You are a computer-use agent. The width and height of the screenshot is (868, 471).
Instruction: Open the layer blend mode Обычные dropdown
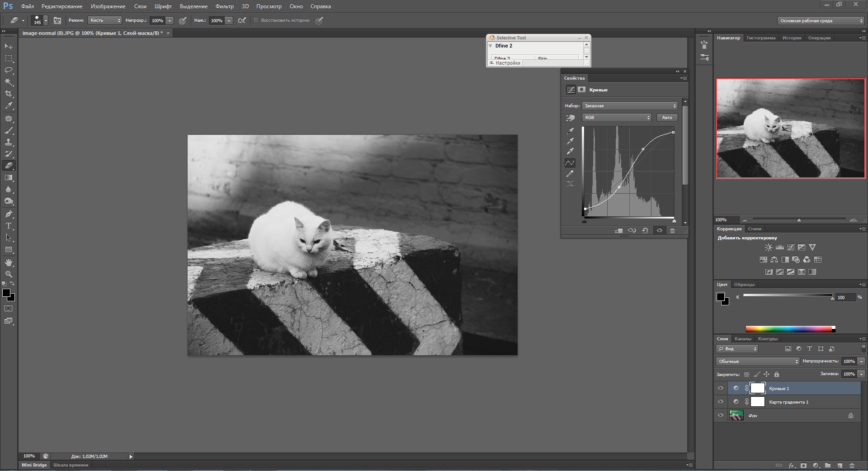tap(757, 362)
